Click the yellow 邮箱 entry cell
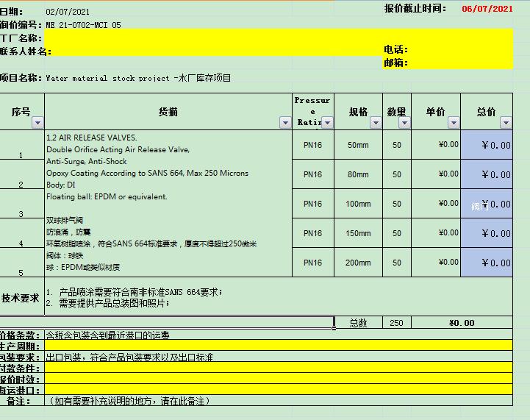Viewport: 530px width, 420px height. pyautogui.click(x=459, y=63)
